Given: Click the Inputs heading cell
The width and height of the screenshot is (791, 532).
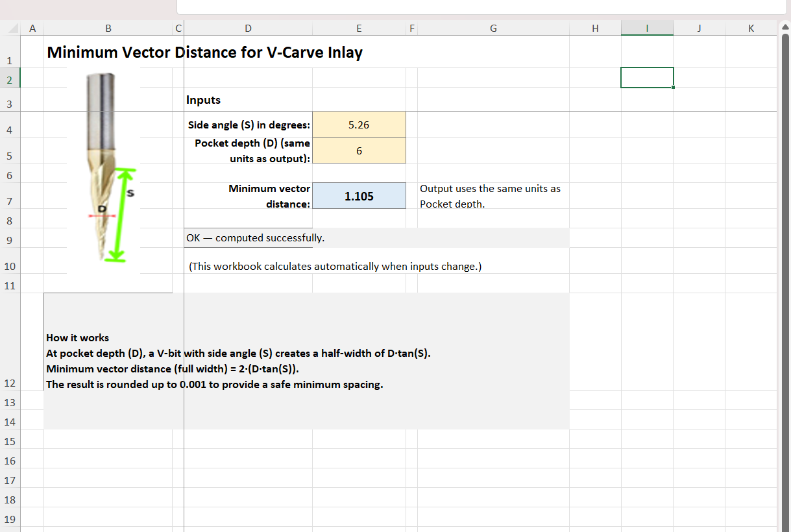Looking at the screenshot, I should pyautogui.click(x=248, y=100).
